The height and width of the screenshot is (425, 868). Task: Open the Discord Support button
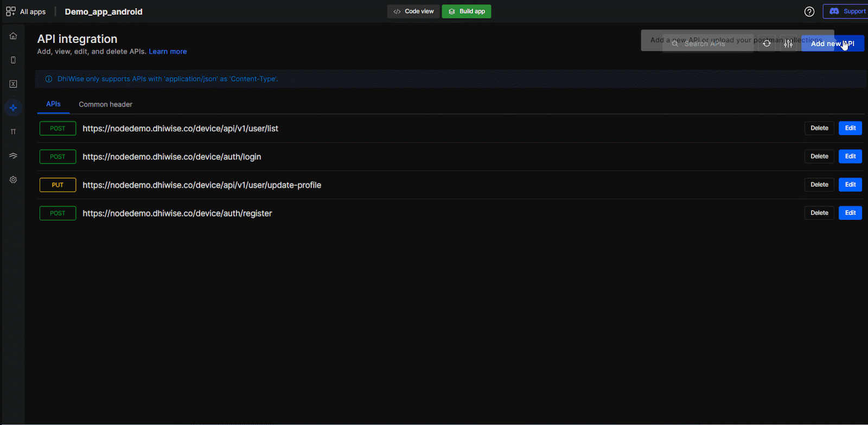(847, 11)
